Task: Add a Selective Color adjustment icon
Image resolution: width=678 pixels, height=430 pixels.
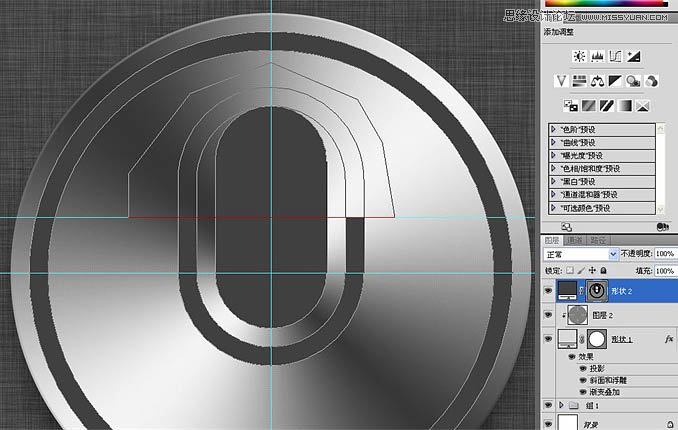Action: click(643, 106)
